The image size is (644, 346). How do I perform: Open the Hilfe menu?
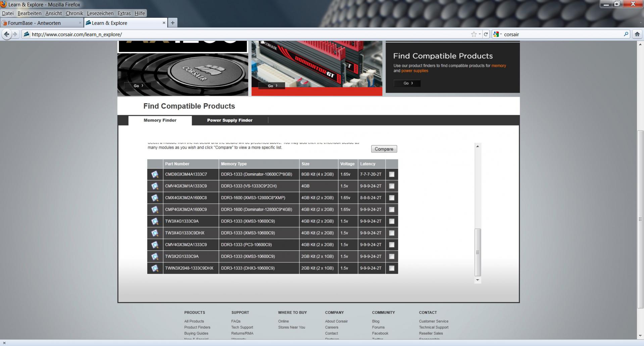click(140, 13)
